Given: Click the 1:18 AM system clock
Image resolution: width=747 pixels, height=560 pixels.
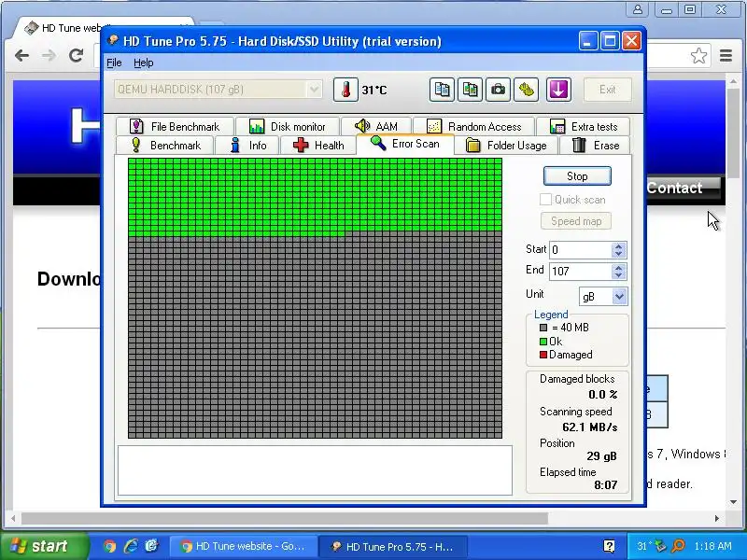Looking at the screenshot, I should point(712,546).
